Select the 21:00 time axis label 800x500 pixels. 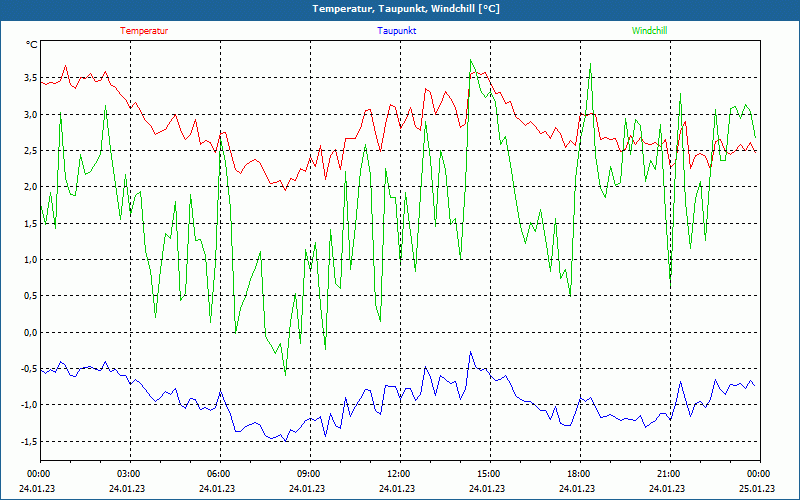click(668, 474)
